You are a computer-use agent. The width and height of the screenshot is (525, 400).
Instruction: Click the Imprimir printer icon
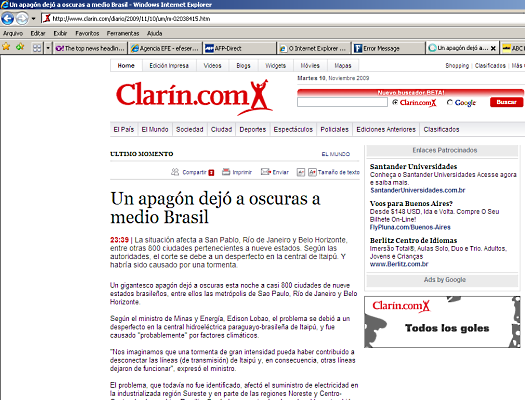point(226,172)
